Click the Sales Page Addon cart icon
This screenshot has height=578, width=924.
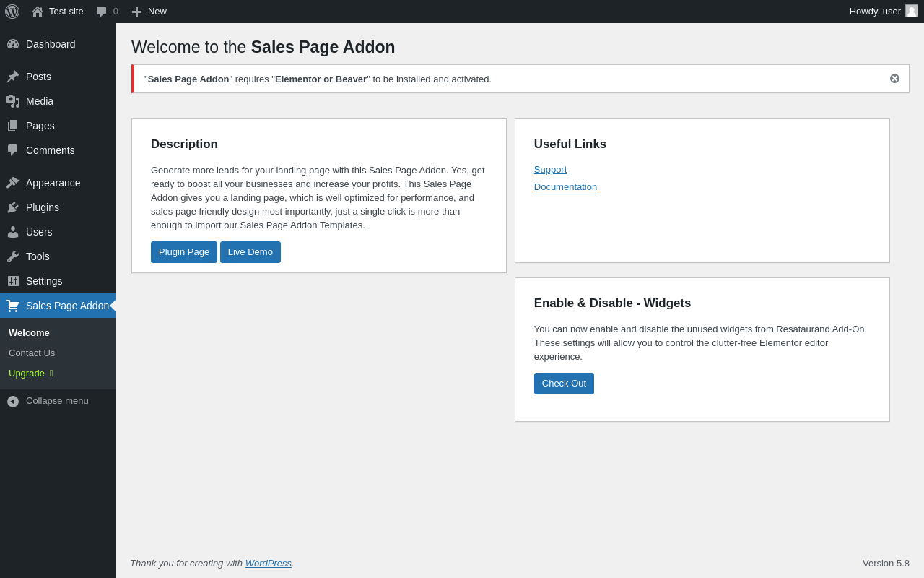pos(13,306)
